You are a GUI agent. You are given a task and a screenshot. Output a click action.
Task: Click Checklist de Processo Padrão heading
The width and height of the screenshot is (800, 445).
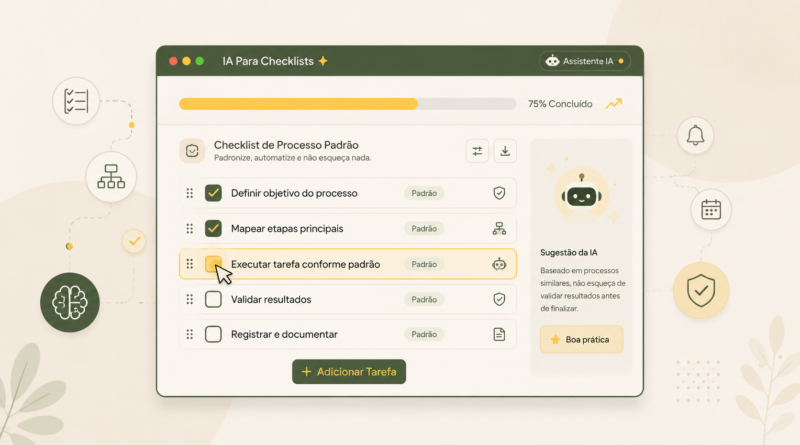[286, 145]
